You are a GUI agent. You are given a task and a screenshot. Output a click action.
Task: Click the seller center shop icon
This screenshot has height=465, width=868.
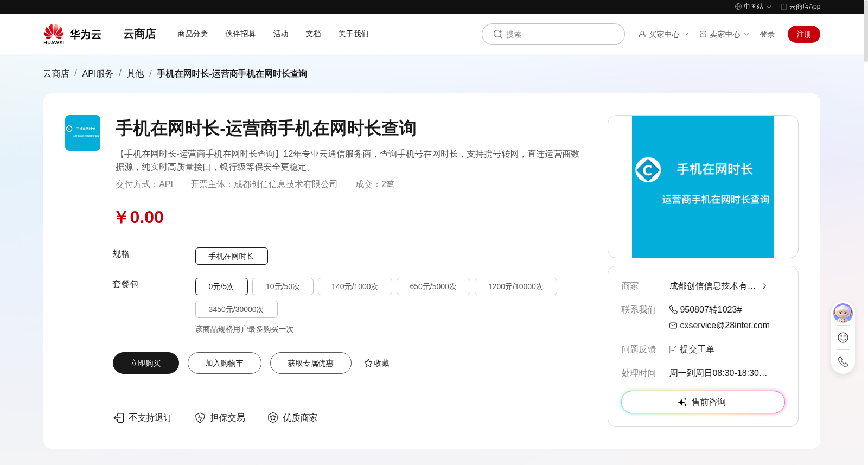pyautogui.click(x=703, y=34)
